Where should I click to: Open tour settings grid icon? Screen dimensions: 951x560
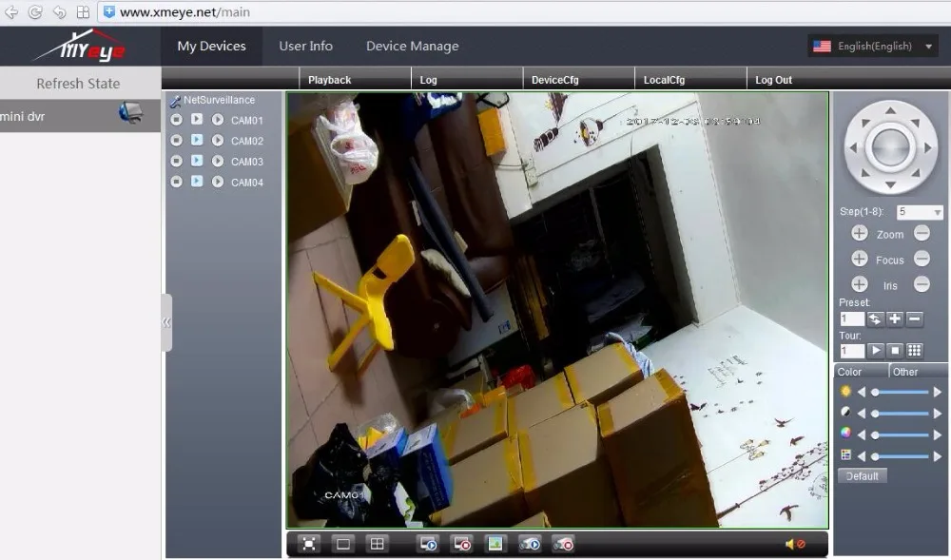pyautogui.click(x=915, y=350)
